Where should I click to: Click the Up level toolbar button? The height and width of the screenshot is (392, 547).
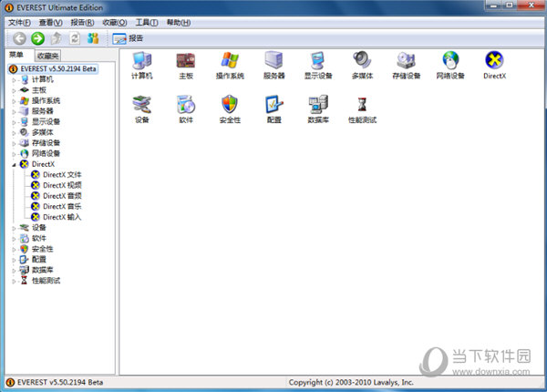(x=57, y=38)
